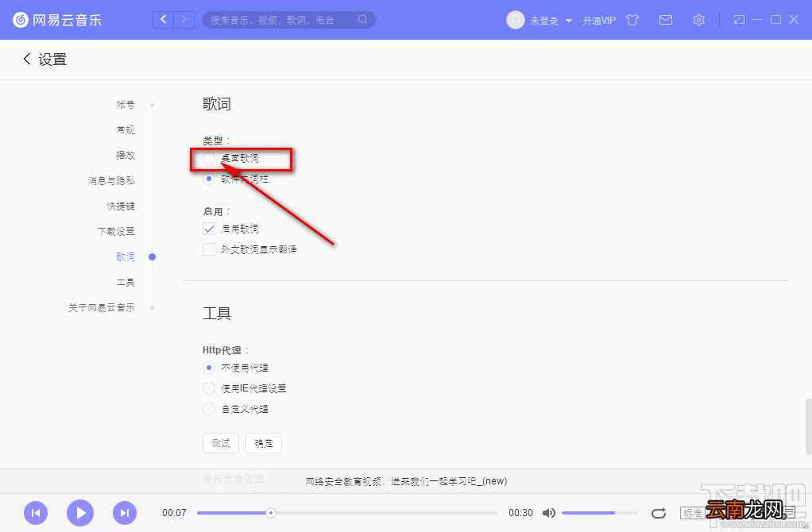Choose the 软件内词栏 radio button
This screenshot has width=812, height=532.
tap(209, 179)
